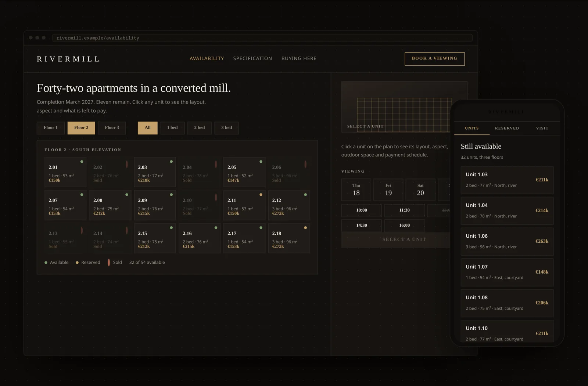Select unit 2.05 on the plan
The height and width of the screenshot is (386, 588).
coord(244,172)
